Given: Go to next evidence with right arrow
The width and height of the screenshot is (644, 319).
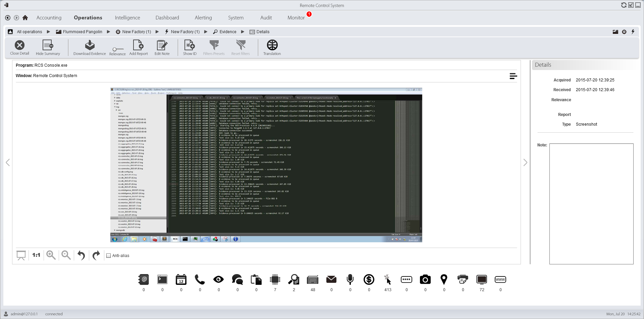Looking at the screenshot, I should [x=525, y=163].
